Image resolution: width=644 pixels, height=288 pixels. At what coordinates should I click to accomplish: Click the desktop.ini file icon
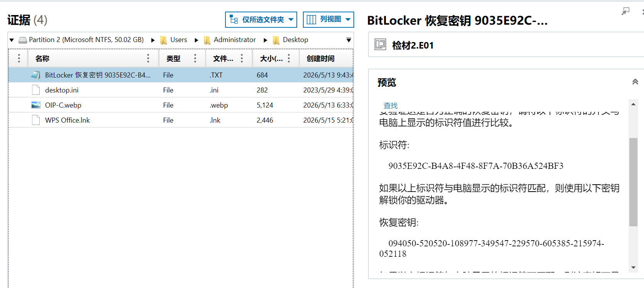click(x=36, y=90)
